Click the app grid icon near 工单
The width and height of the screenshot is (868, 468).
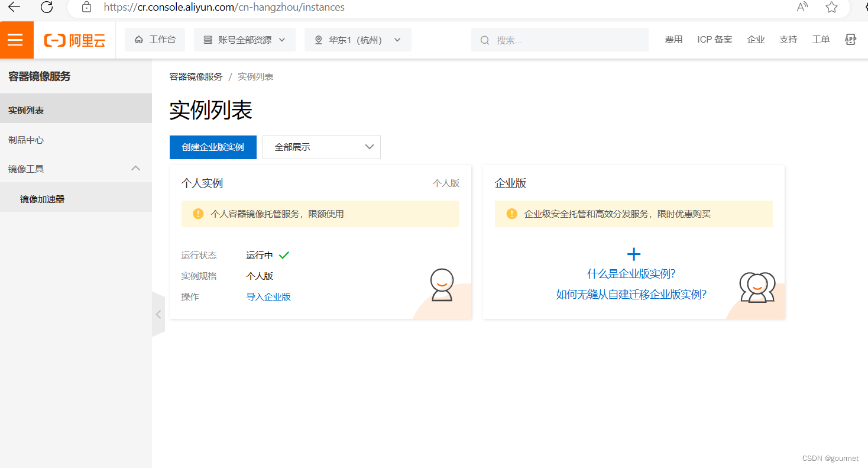tap(850, 39)
